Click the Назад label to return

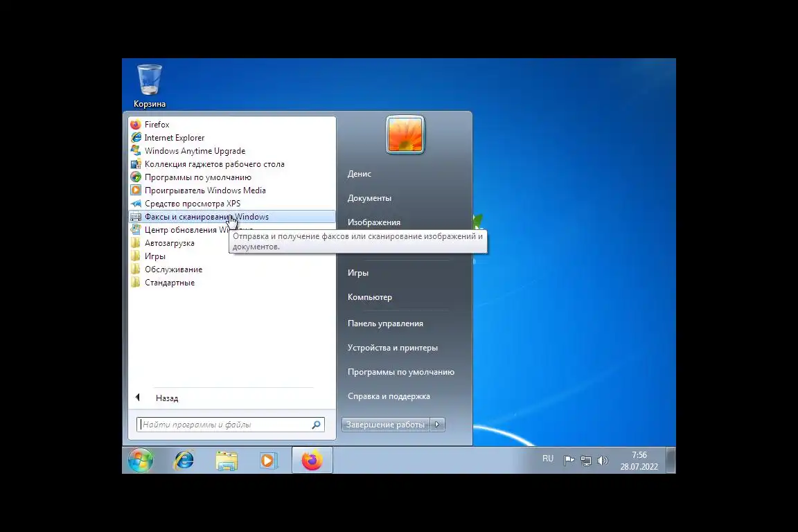coord(167,398)
